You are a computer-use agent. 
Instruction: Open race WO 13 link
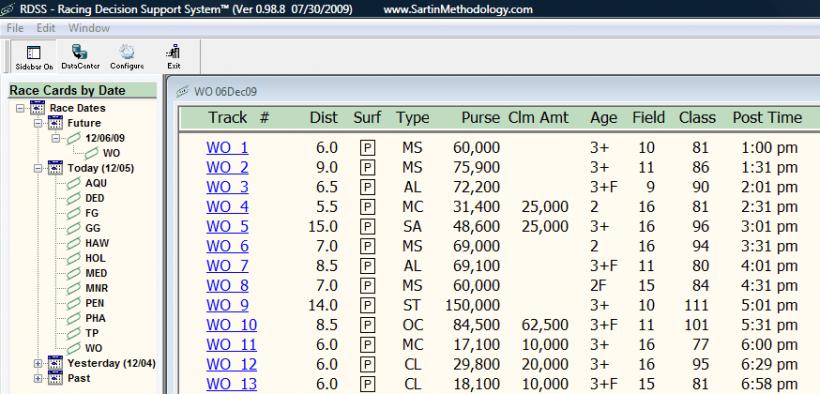point(231,384)
